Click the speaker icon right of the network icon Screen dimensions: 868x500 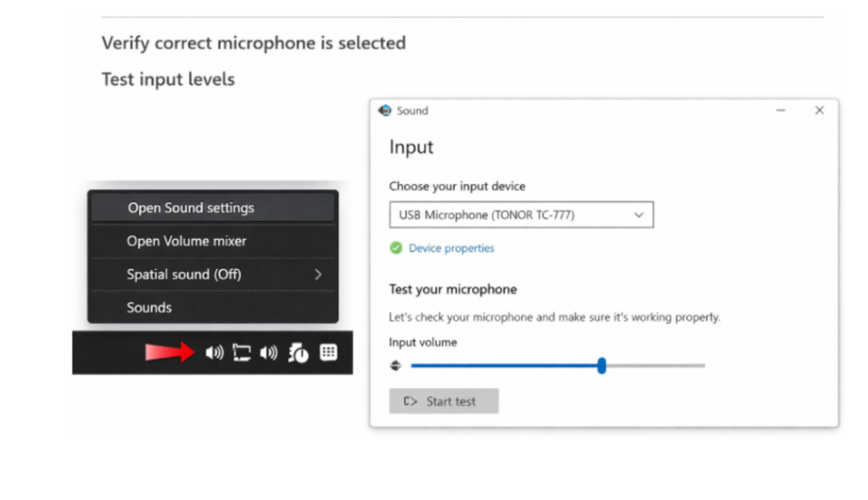coord(268,353)
